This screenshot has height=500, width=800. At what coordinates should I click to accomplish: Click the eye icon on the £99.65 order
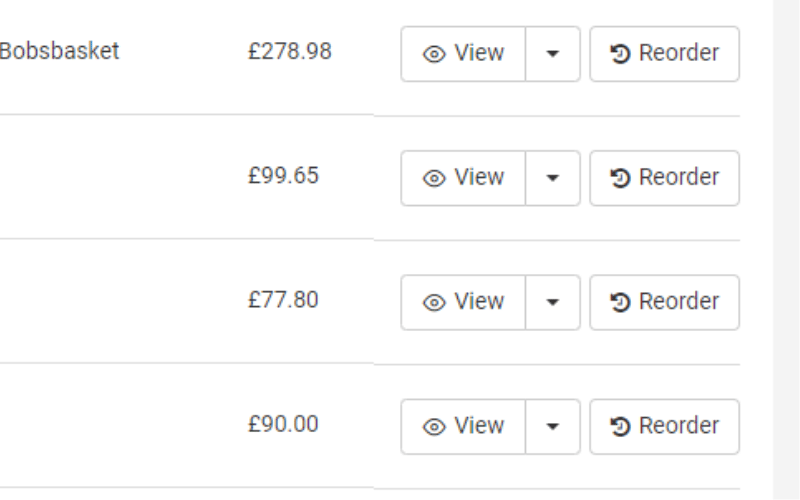coord(434,179)
